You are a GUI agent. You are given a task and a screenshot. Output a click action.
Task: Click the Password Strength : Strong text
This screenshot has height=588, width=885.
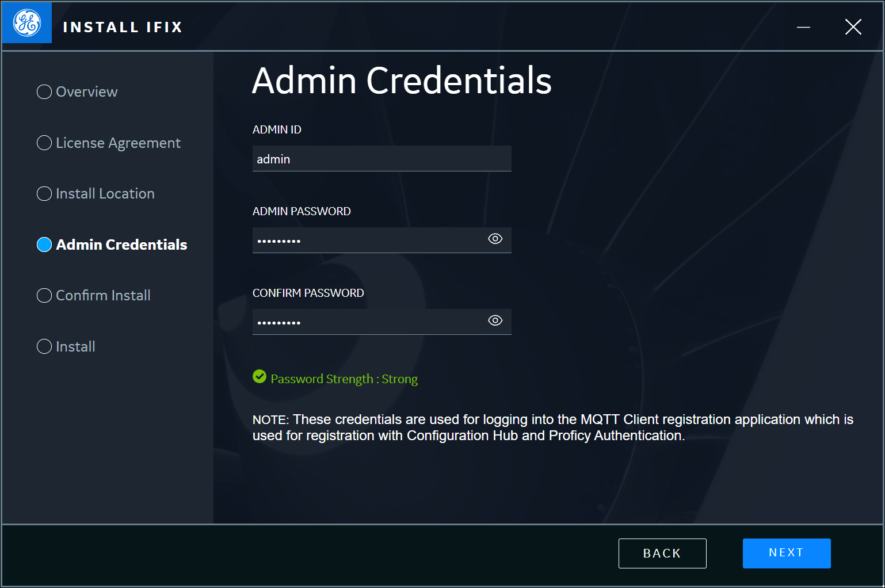344,379
